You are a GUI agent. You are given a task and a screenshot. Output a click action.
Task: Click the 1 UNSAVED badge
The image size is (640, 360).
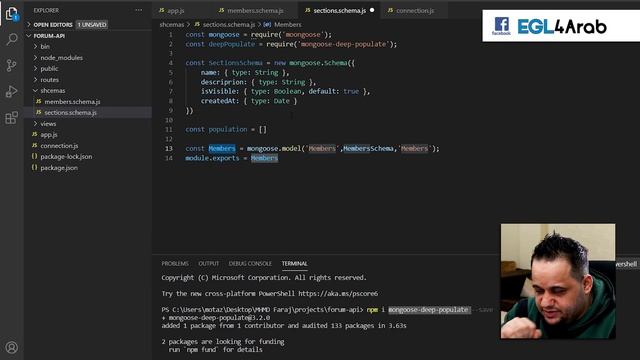tap(92, 24)
